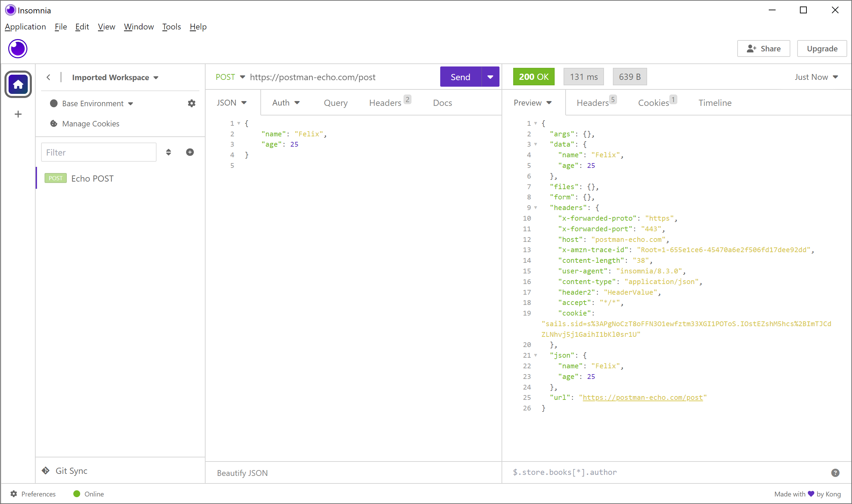Toggle the Base Environment settings gear icon
The image size is (852, 504).
point(191,103)
